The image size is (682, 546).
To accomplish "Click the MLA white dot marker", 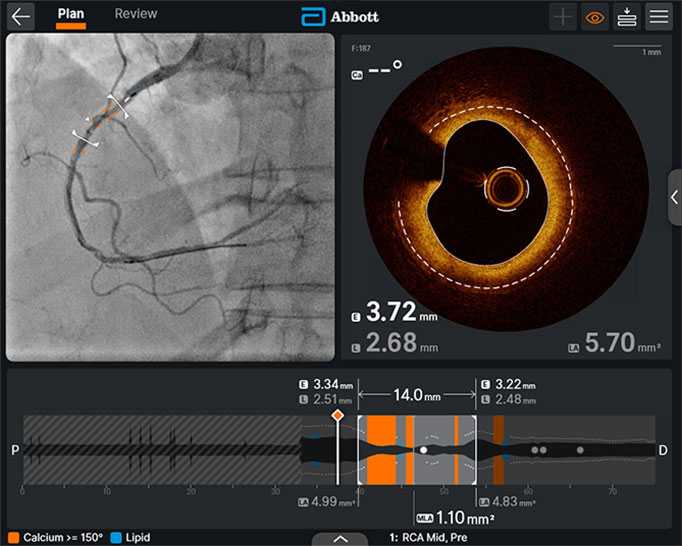I will pos(424,450).
